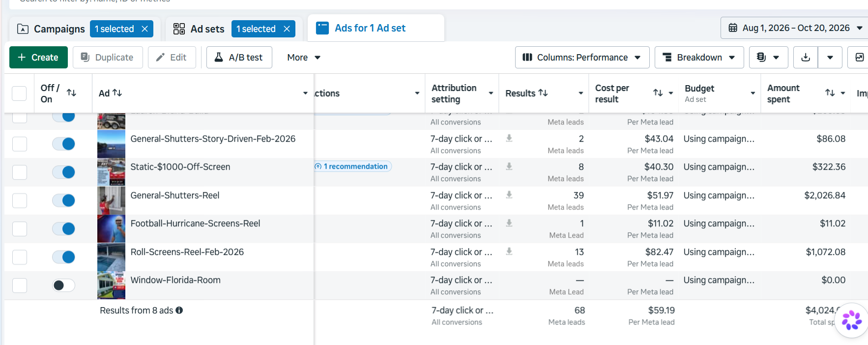Sort by Cost per result column
Viewport: 868px width, 345px height.
click(658, 93)
